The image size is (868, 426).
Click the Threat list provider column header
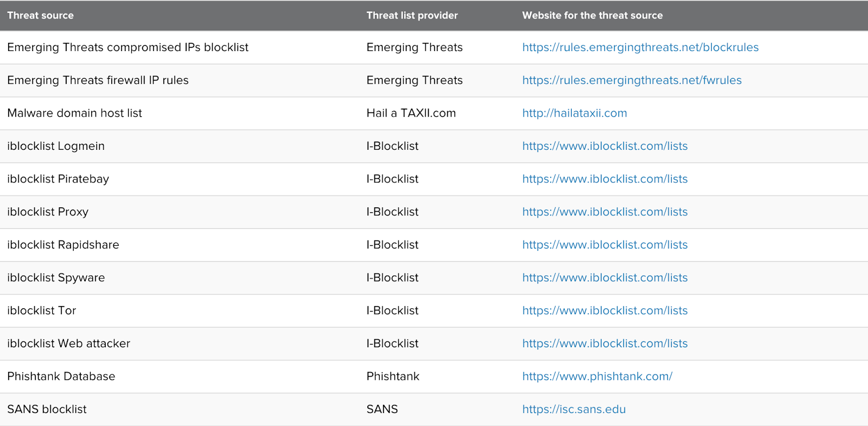pos(412,15)
